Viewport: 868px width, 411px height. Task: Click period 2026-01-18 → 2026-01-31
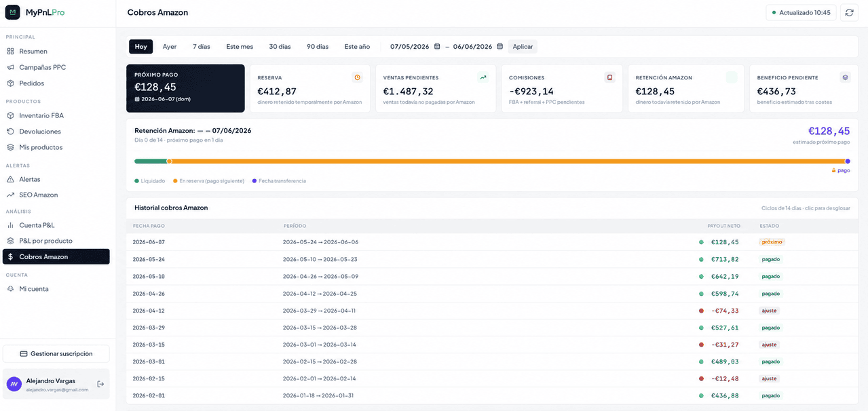pos(318,395)
